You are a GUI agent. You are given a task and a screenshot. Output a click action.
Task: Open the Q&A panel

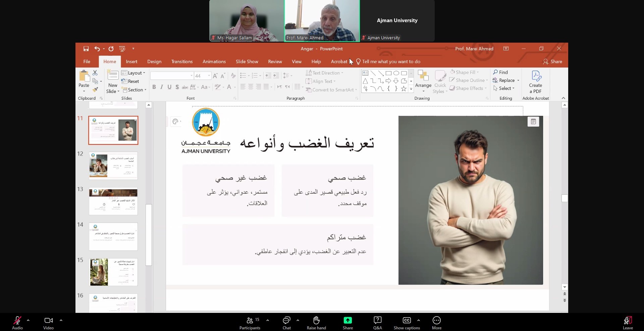point(377,323)
